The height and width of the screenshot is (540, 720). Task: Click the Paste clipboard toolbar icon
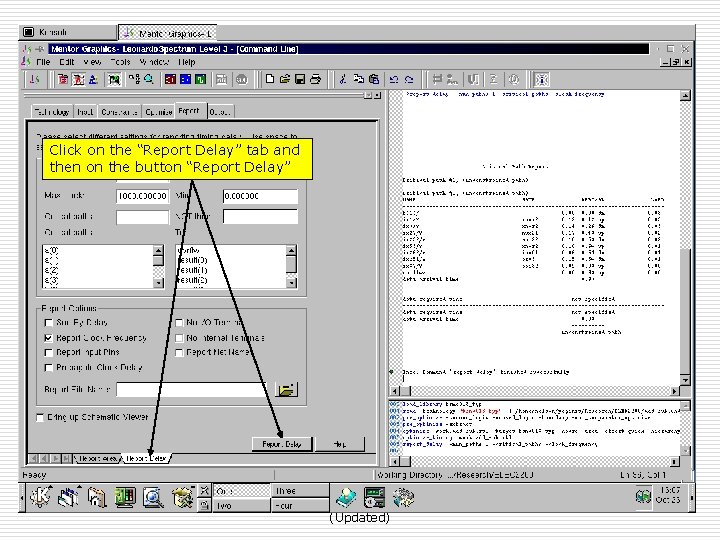tap(374, 79)
